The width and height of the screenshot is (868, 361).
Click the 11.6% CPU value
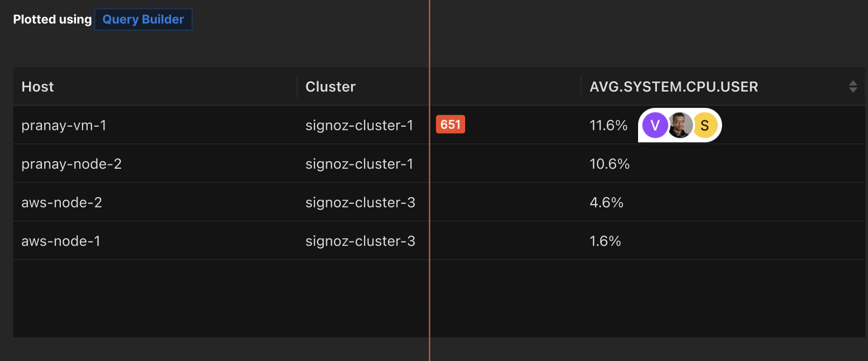pos(608,125)
